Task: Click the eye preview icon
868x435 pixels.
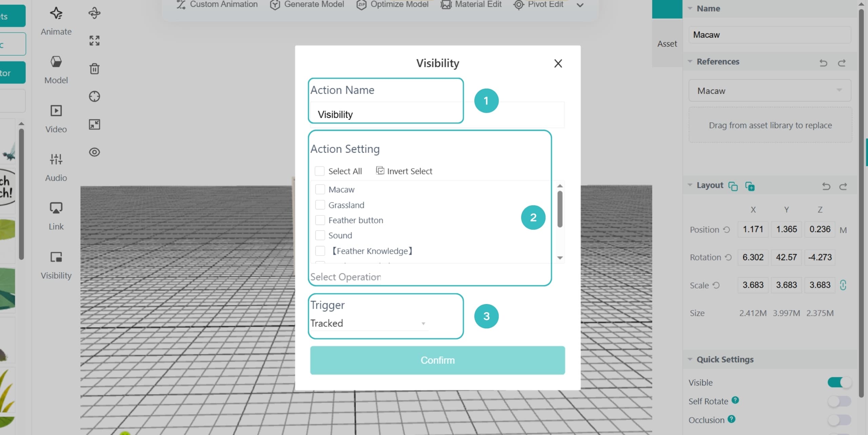Action: tap(94, 152)
